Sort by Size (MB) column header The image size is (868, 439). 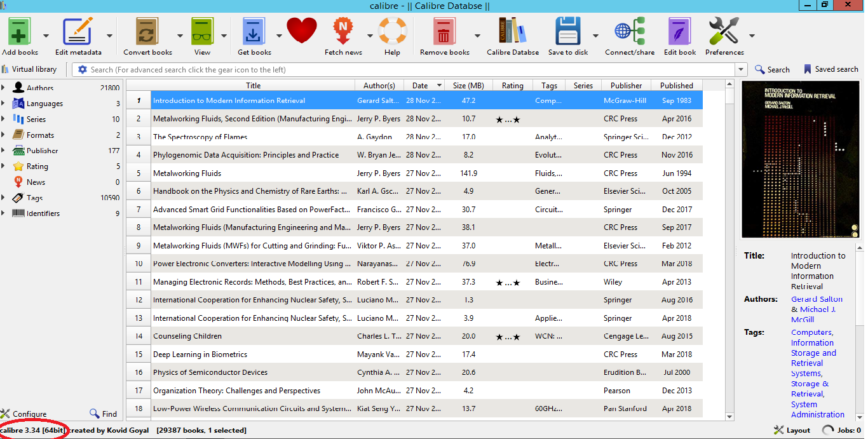click(468, 85)
